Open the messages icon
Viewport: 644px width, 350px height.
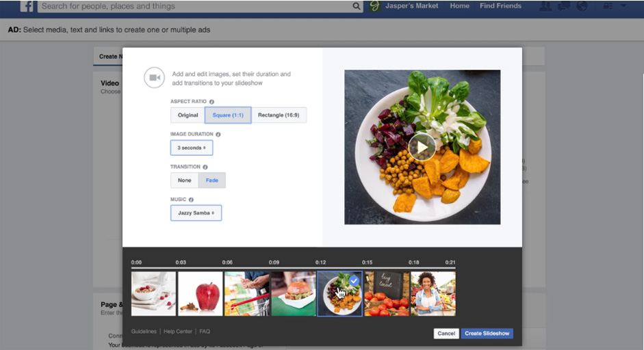(x=563, y=6)
